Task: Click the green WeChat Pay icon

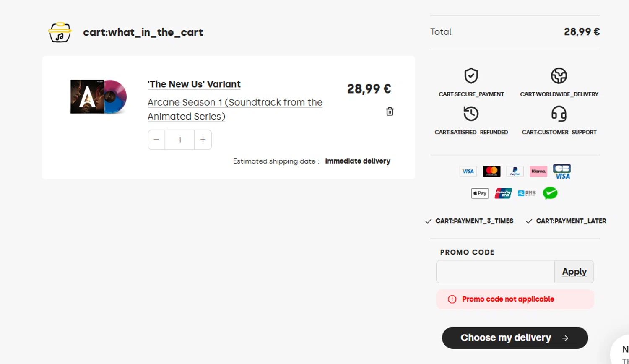Action: [550, 193]
